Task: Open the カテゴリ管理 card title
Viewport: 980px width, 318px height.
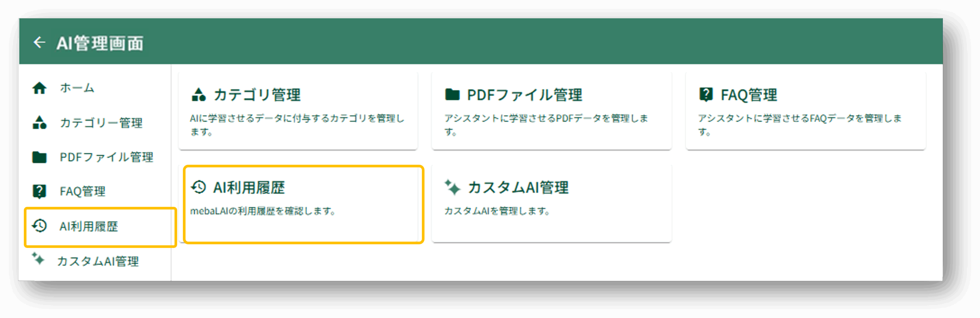Action: coord(257,95)
